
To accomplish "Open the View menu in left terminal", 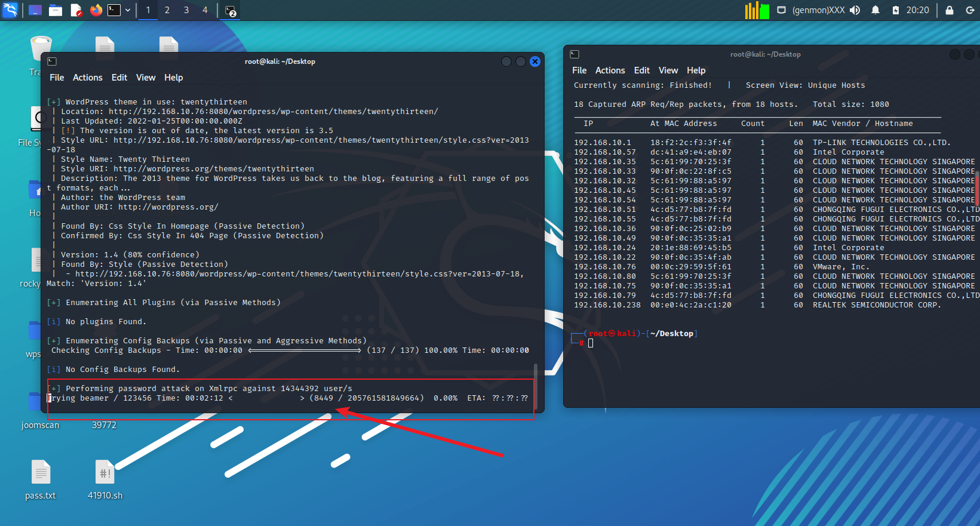I will coord(146,78).
